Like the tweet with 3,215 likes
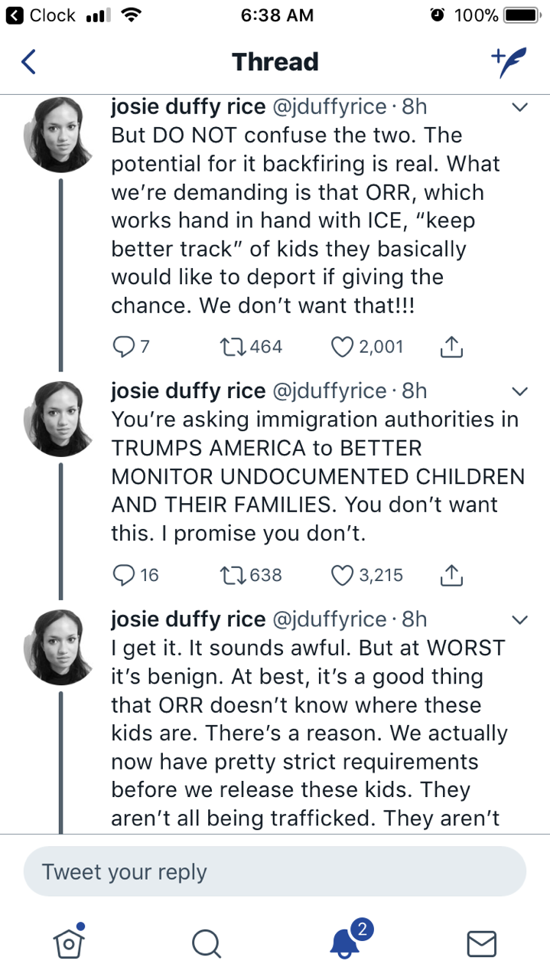 point(340,575)
